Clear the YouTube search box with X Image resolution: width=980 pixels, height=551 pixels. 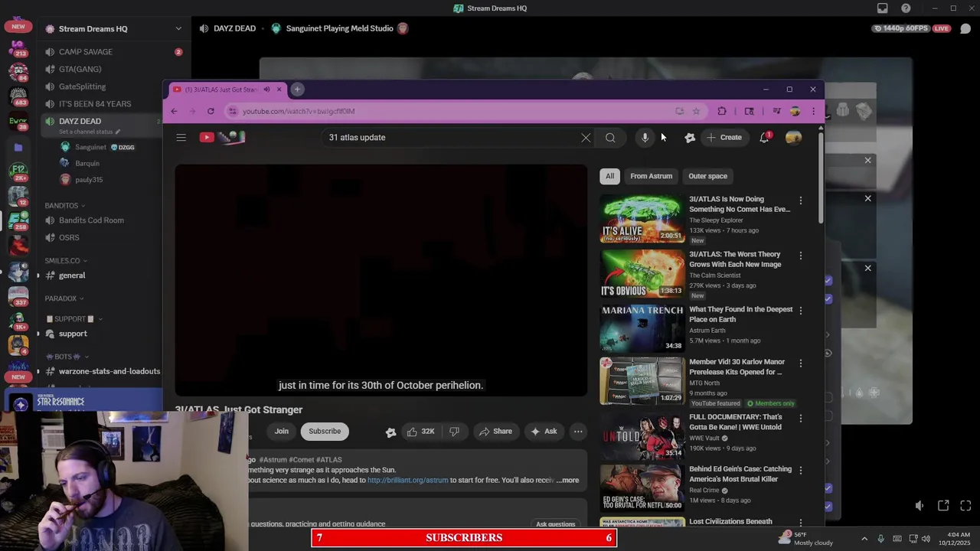(x=586, y=138)
